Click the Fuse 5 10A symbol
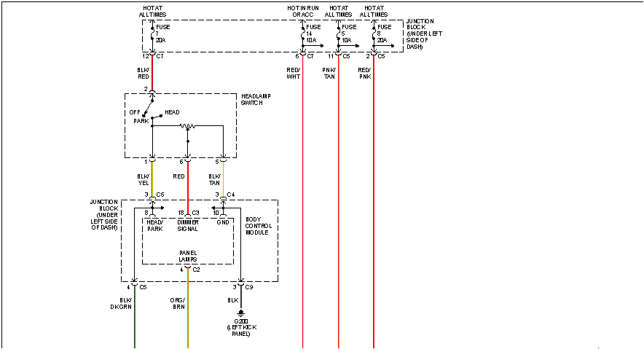This screenshot has height=349, width=644. [x=339, y=35]
